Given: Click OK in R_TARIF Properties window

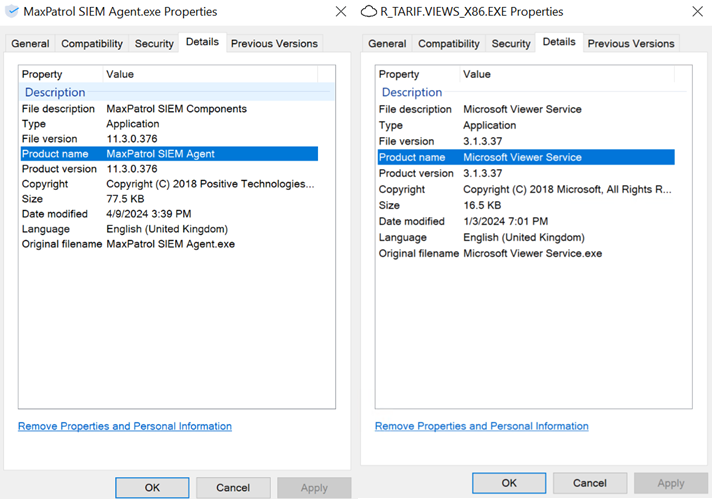Looking at the screenshot, I should 509,483.
